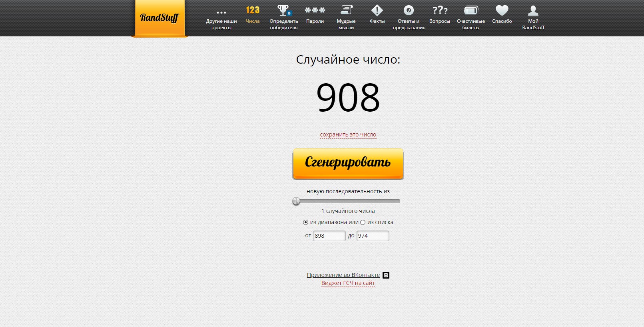This screenshot has width=644, height=327.
Task: Click the 1 случайного числа text
Action: [x=348, y=211]
